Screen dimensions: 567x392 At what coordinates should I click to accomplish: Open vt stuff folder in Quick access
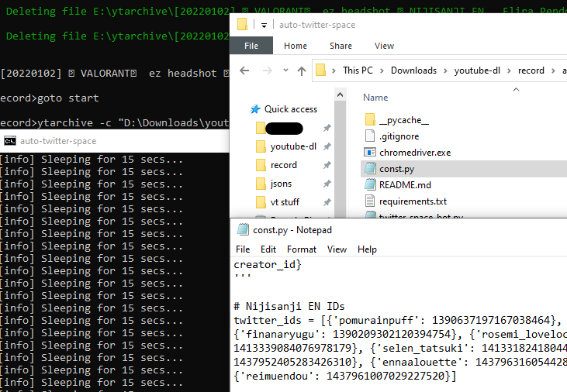pos(285,202)
